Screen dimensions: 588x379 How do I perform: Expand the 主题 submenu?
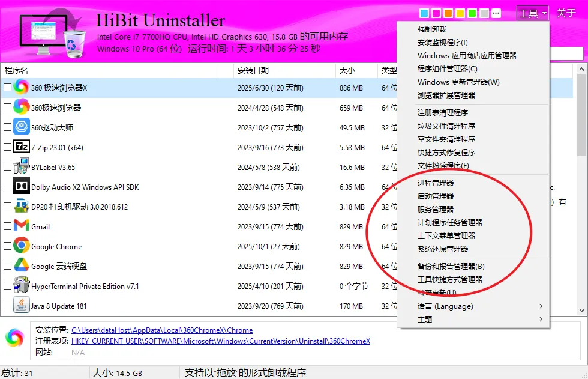pos(473,320)
